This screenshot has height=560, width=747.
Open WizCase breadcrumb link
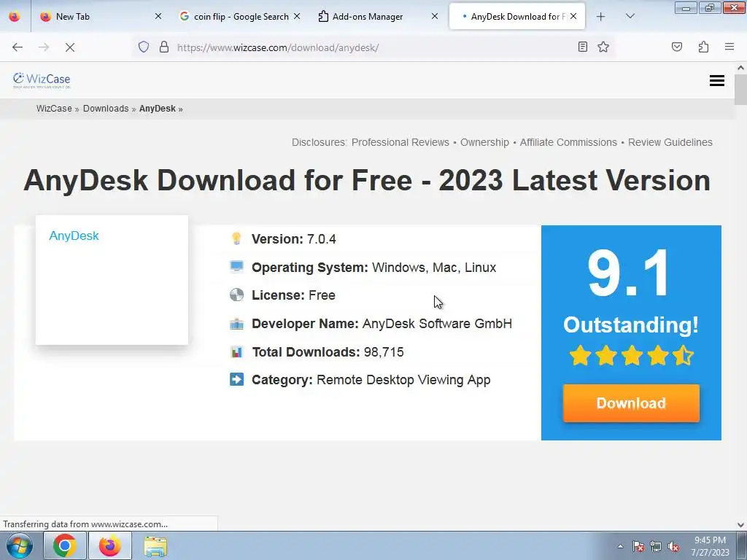click(54, 109)
